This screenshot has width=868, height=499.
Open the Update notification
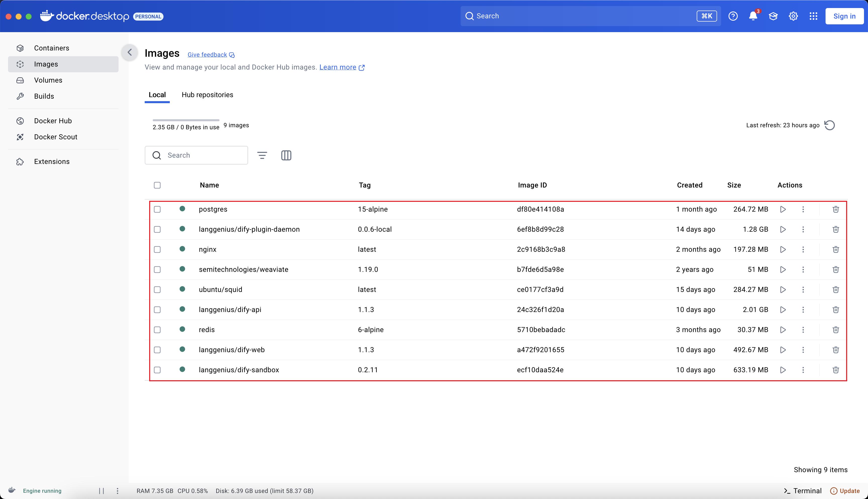(845, 491)
